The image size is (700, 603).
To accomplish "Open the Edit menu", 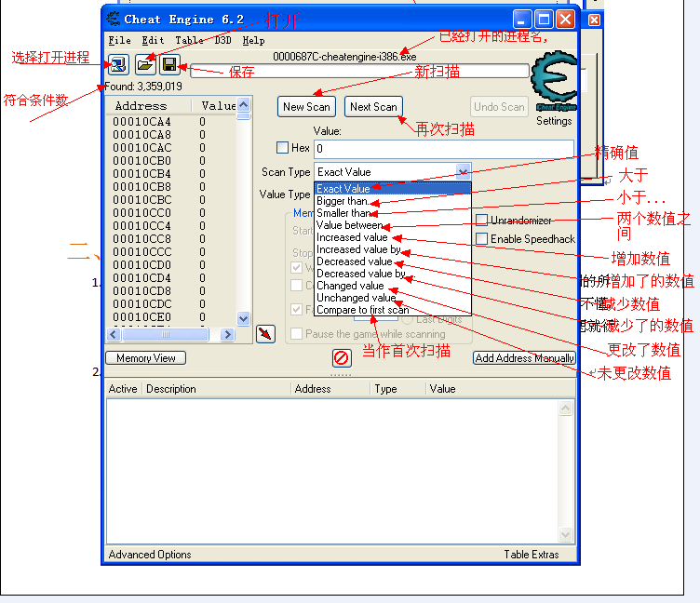I will click(153, 41).
